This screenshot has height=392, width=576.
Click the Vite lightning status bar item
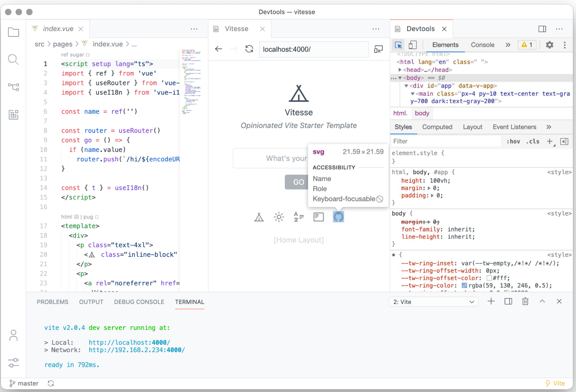coord(555,383)
